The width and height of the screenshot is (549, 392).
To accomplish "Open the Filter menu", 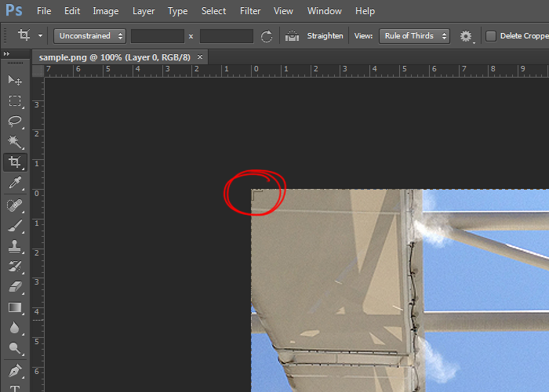I will pos(250,11).
